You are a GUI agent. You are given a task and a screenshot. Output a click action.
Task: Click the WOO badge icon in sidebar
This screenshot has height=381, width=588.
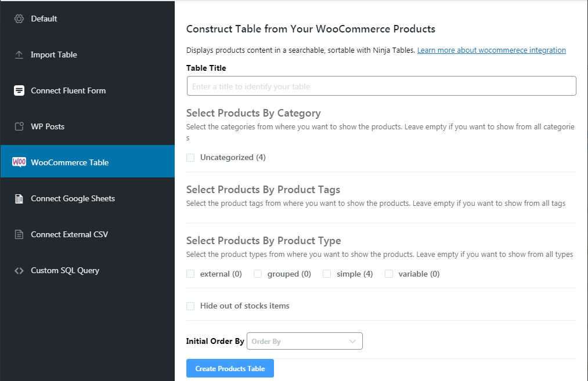tap(18, 162)
